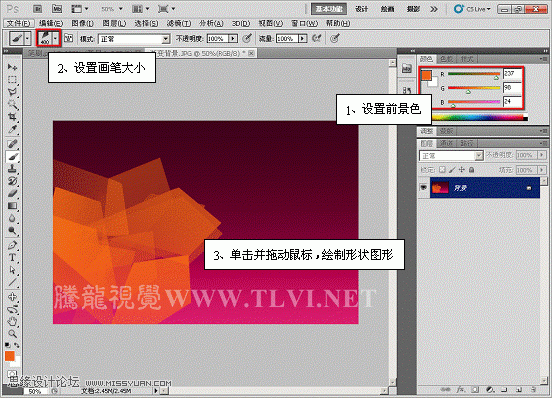552x398 pixels.
Task: Select the Zoom tool
Action: tap(12, 334)
